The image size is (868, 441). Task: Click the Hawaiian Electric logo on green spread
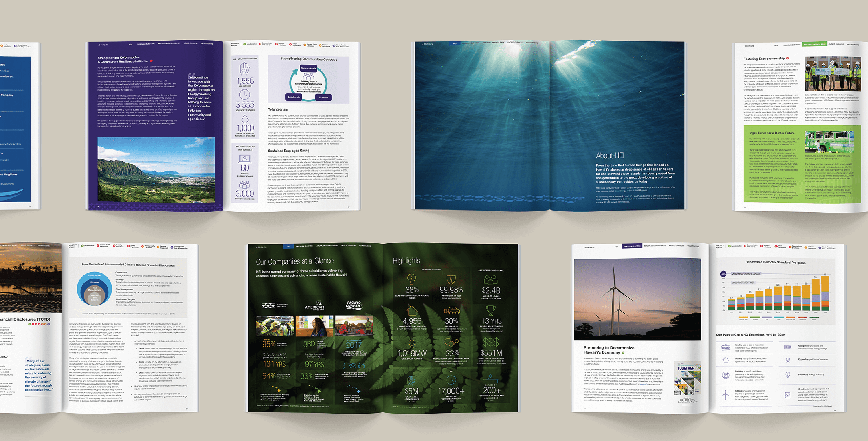pyautogui.click(x=275, y=305)
